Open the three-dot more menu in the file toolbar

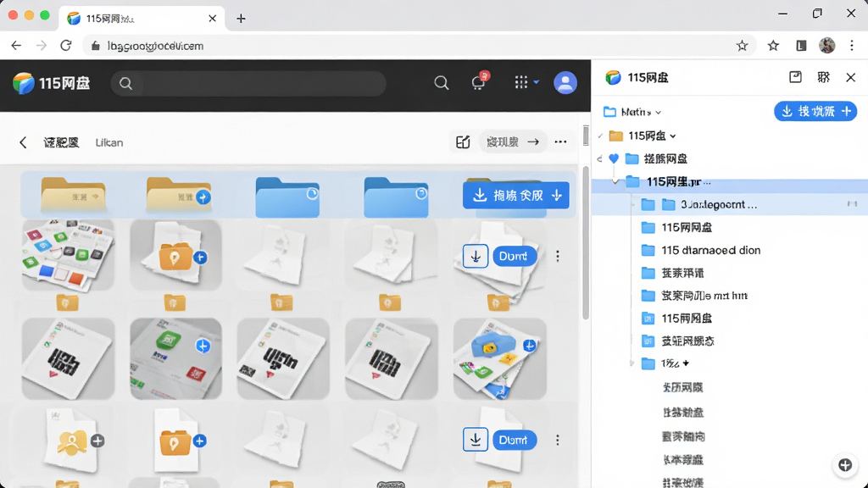[x=560, y=142]
